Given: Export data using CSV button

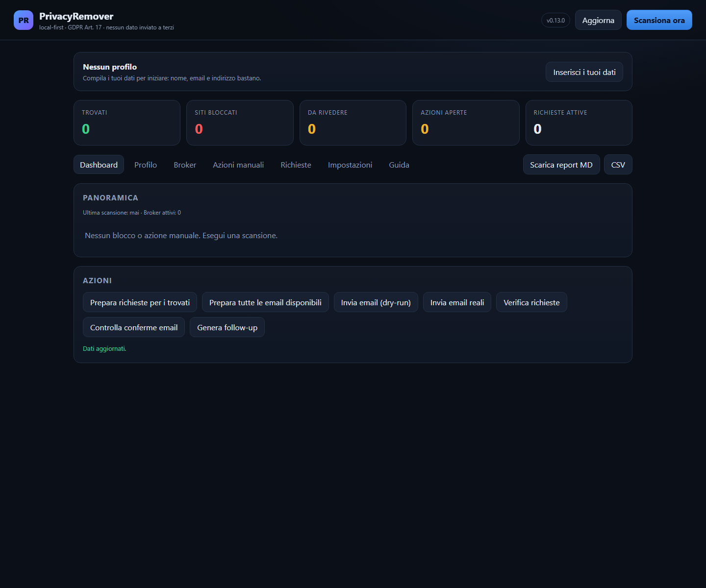Looking at the screenshot, I should (x=618, y=165).
